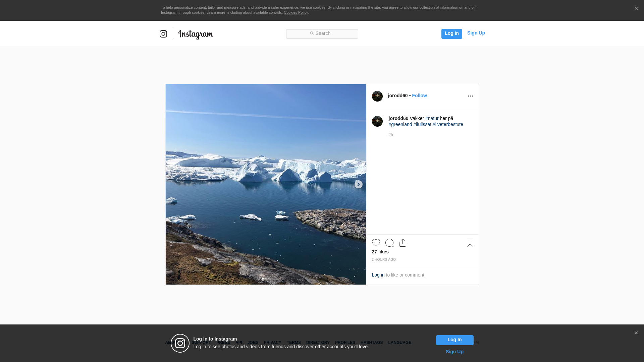Screen dimensions: 644x362
Task: Save post with bookmark icon
Action: point(470,243)
